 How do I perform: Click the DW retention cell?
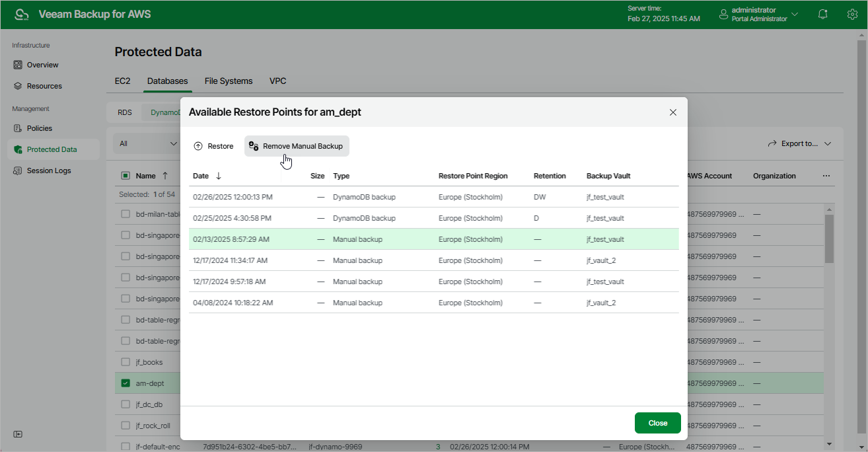[x=540, y=197]
